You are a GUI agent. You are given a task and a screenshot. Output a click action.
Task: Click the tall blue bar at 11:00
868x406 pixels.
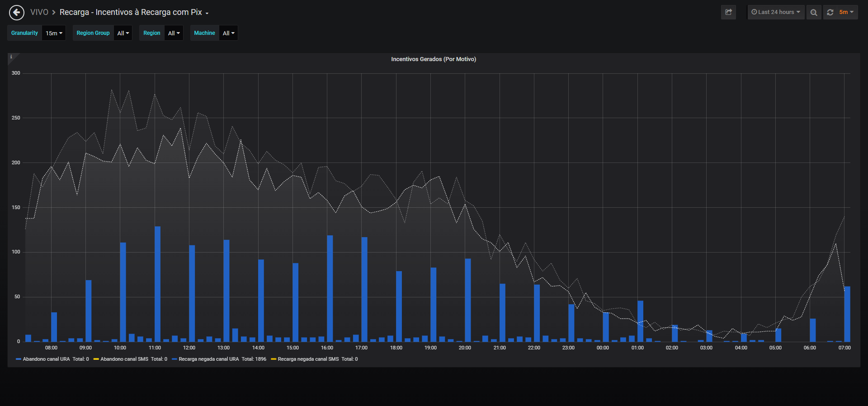point(158,284)
